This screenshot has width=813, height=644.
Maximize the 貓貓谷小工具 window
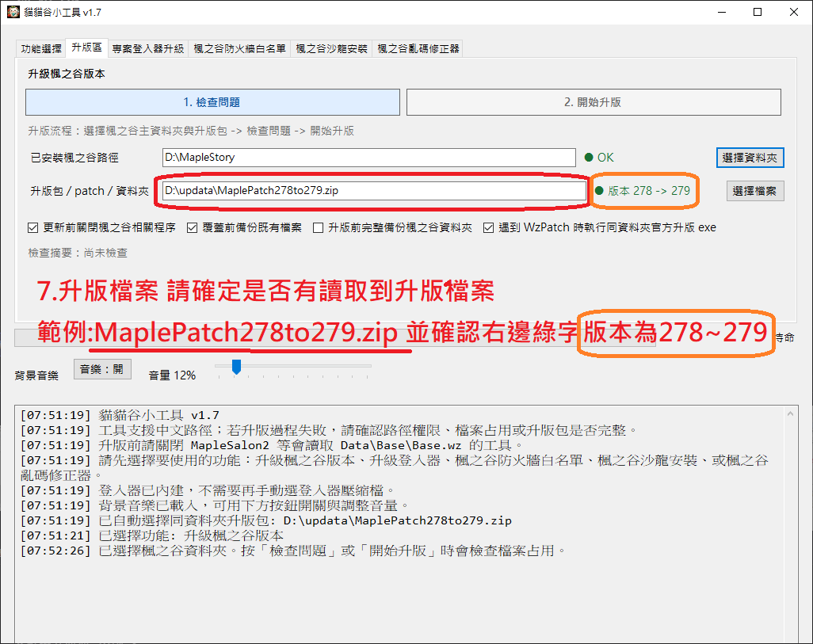758,12
